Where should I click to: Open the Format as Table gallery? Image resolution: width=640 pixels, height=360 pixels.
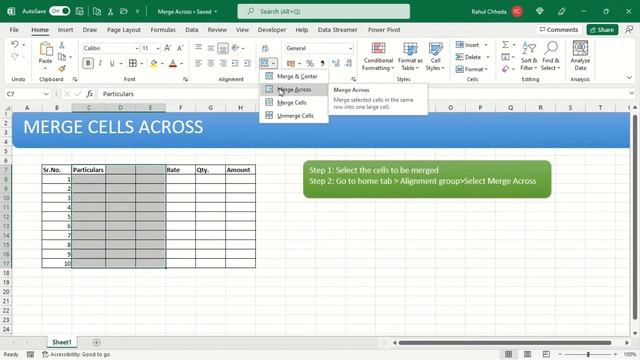[x=410, y=56]
